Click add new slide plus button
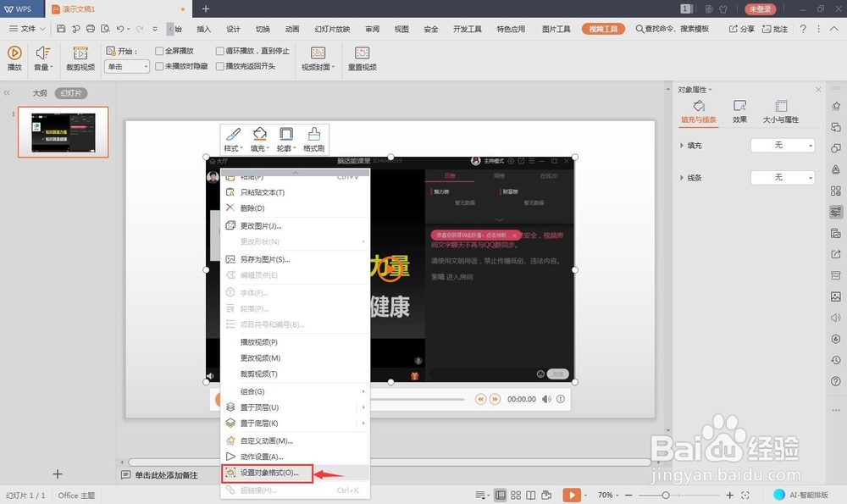This screenshot has height=504, width=847. [x=58, y=474]
